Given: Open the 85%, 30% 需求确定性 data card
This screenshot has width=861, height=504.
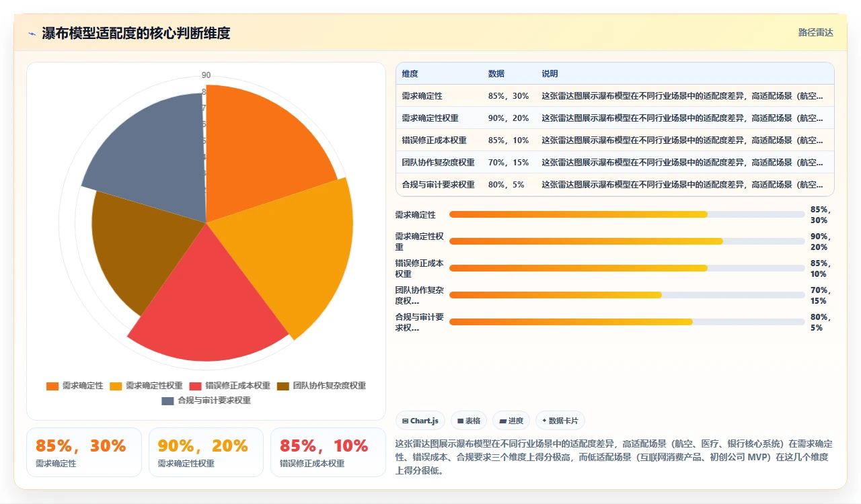Looking at the screenshot, I should (84, 452).
